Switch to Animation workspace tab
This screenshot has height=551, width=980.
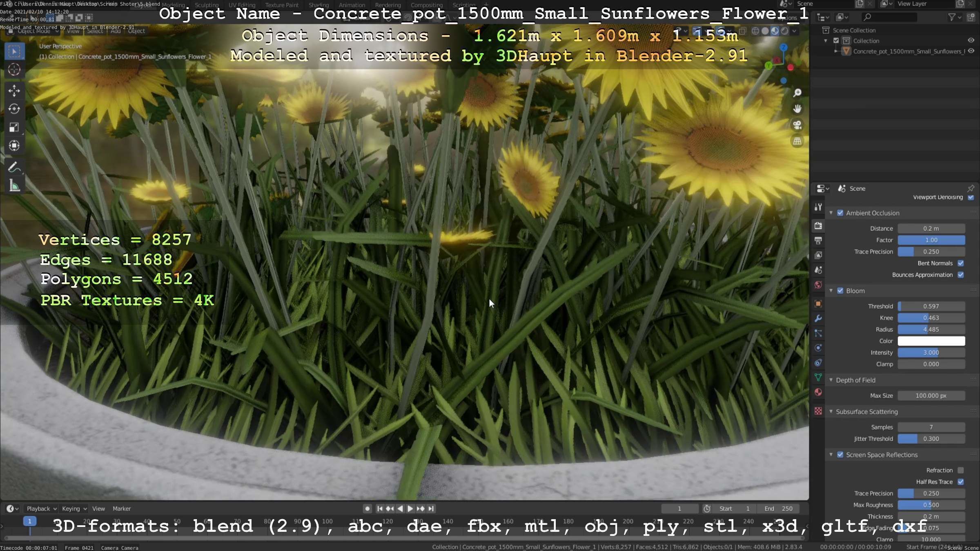(x=352, y=5)
